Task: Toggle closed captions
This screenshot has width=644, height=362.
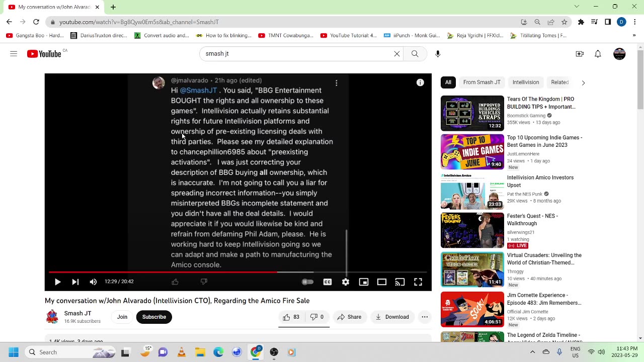Action: pos(328,282)
